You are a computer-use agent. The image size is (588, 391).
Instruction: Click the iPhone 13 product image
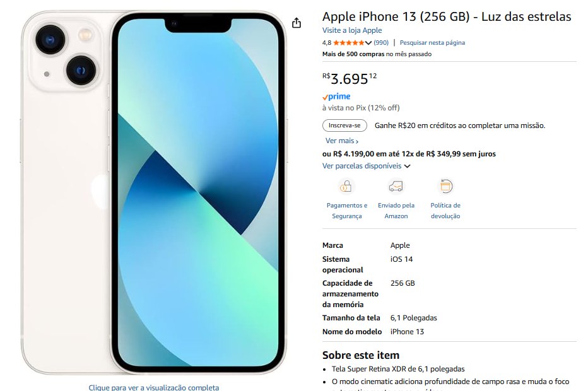pos(154,192)
